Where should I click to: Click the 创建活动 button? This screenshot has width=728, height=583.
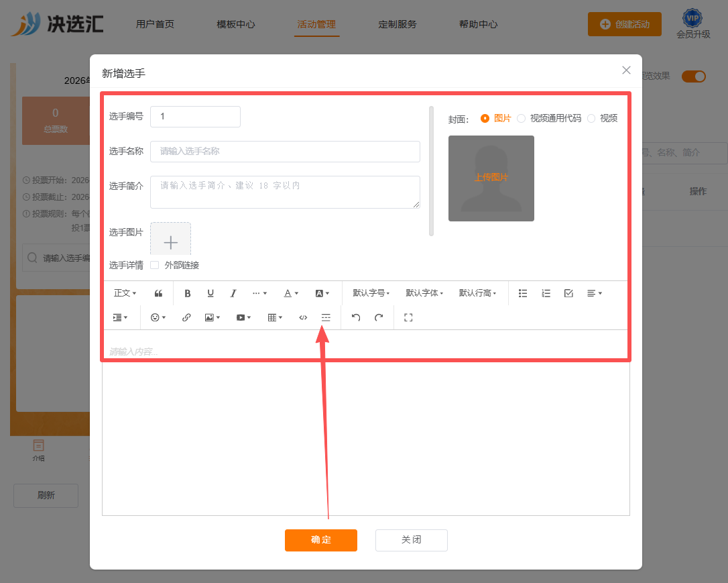(625, 24)
